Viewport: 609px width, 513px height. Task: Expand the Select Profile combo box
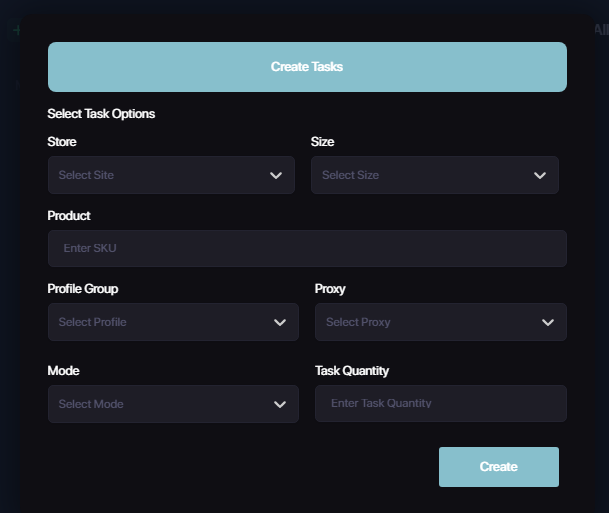tap(160, 322)
